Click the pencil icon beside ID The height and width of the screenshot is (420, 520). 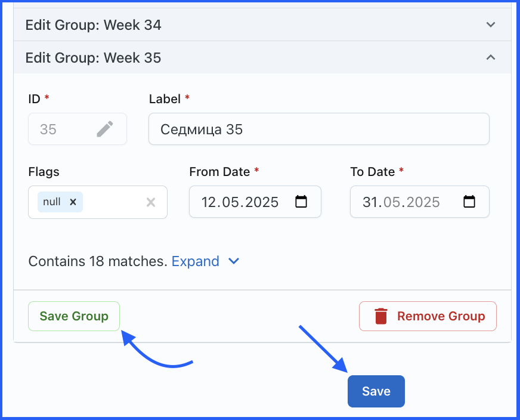coord(105,129)
